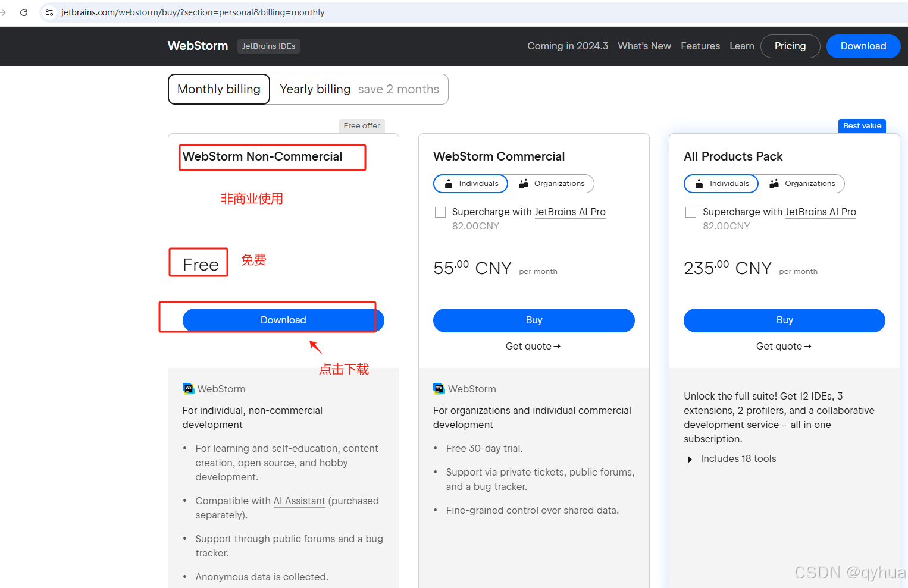
Task: Click WebStorm logo icon in Commercial card
Action: point(439,389)
